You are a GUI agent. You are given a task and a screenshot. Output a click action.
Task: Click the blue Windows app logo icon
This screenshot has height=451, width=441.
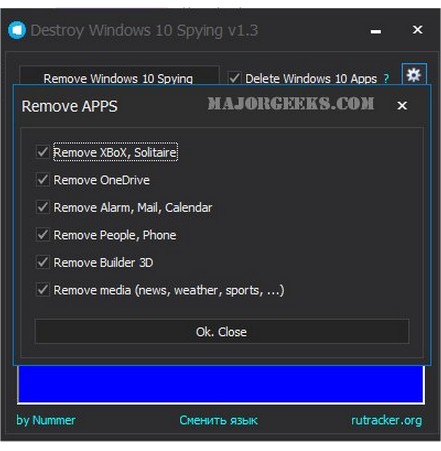(x=17, y=30)
